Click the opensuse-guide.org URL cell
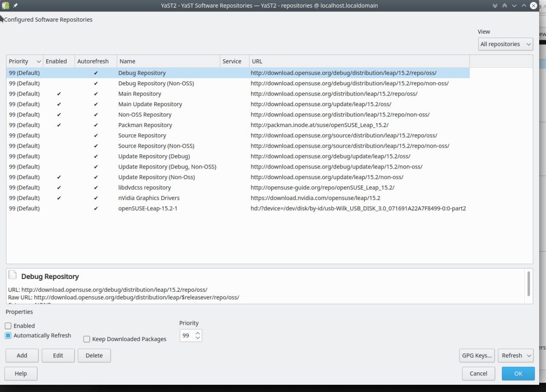 (x=322, y=188)
